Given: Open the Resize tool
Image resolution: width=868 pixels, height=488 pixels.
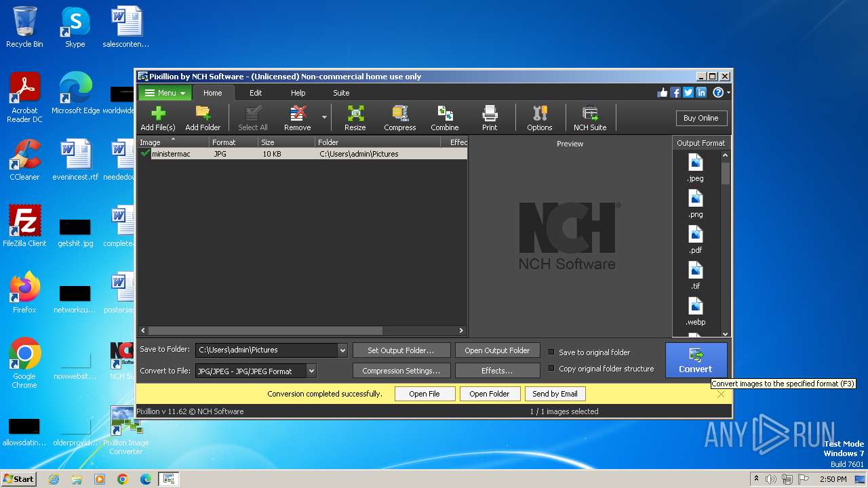Looking at the screenshot, I should coord(355,118).
